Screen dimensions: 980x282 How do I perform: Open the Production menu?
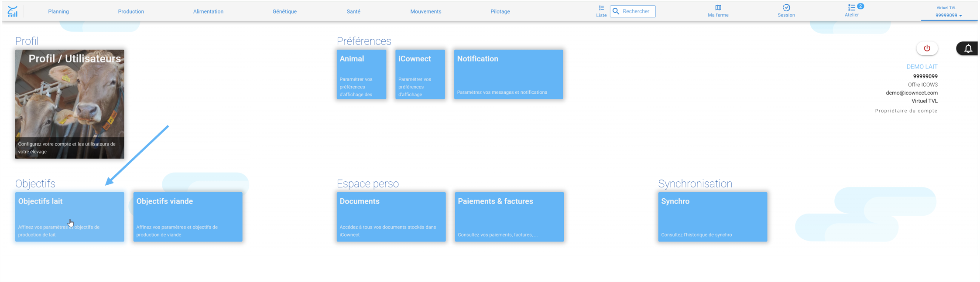click(x=131, y=12)
